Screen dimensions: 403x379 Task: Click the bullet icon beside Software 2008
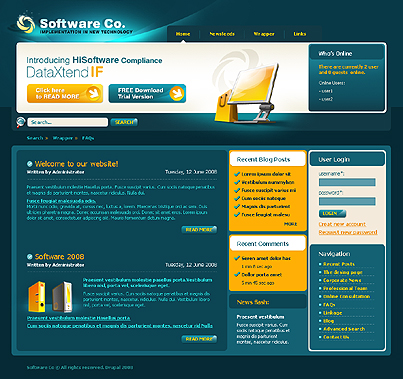click(30, 256)
